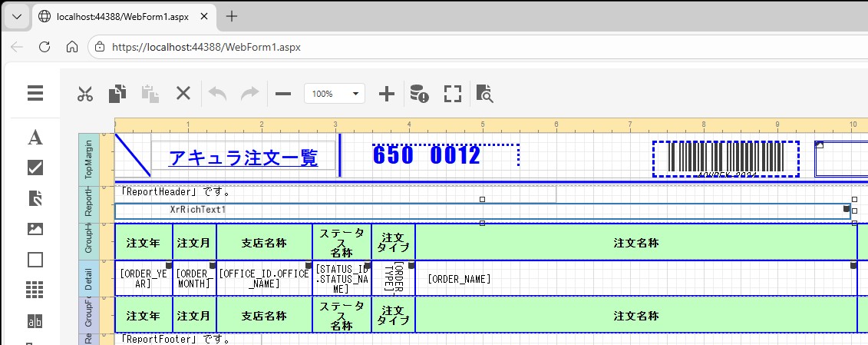Click the database validate bindings icon
Screen dimensions: 868x345
click(419, 94)
